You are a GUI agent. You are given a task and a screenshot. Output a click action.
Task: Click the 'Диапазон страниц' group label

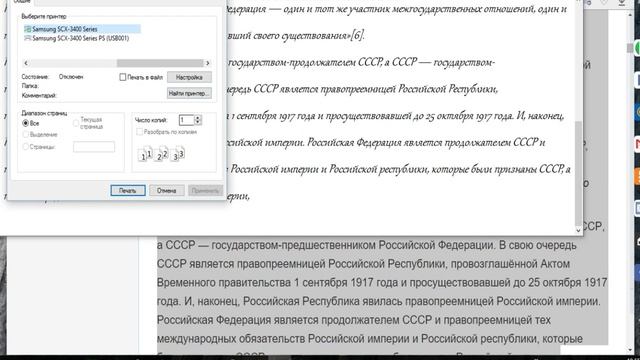[44, 113]
